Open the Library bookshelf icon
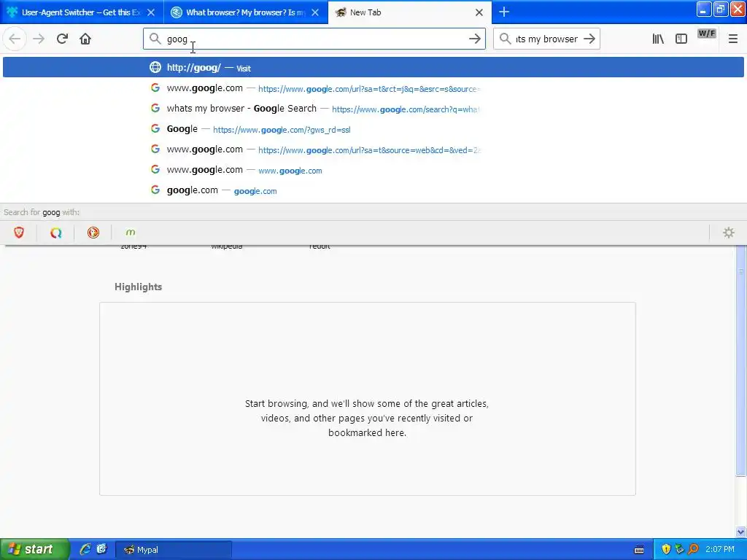Image resolution: width=747 pixels, height=560 pixels. tap(658, 39)
